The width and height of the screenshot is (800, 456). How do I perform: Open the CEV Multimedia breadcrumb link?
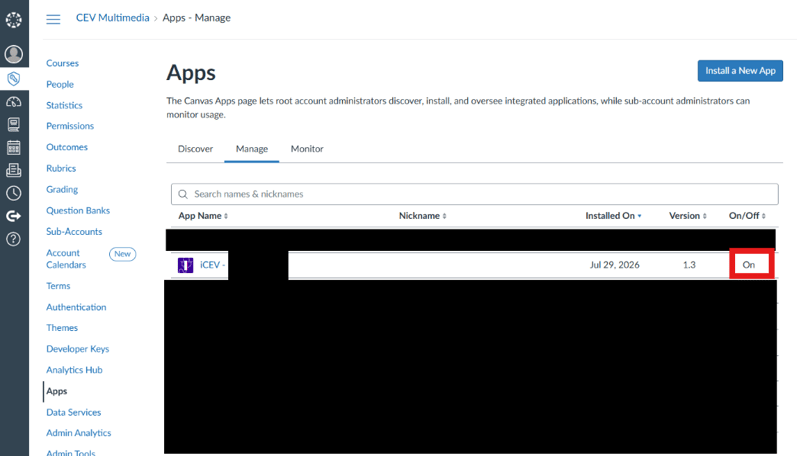pyautogui.click(x=112, y=18)
